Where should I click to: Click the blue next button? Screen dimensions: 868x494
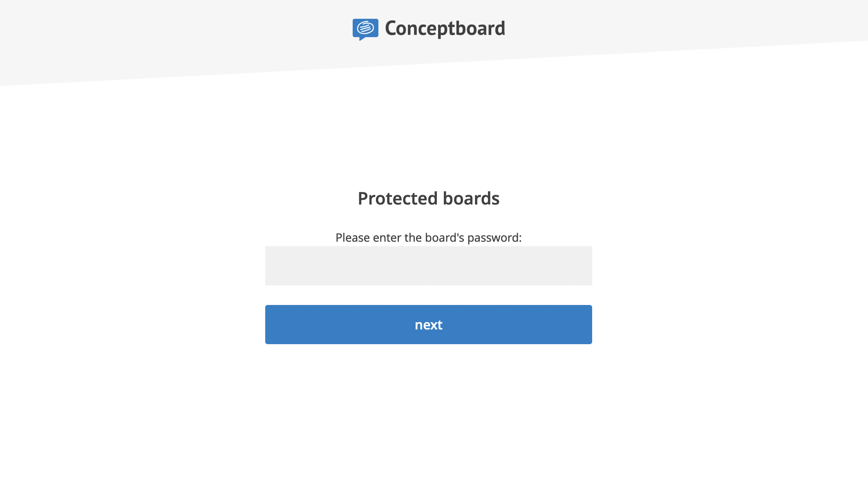tap(428, 325)
